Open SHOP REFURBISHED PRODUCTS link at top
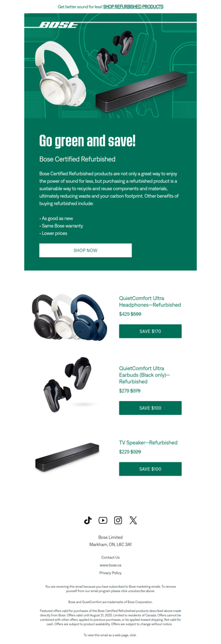Image resolution: width=221 pixels, height=644 pixels. coord(133,7)
